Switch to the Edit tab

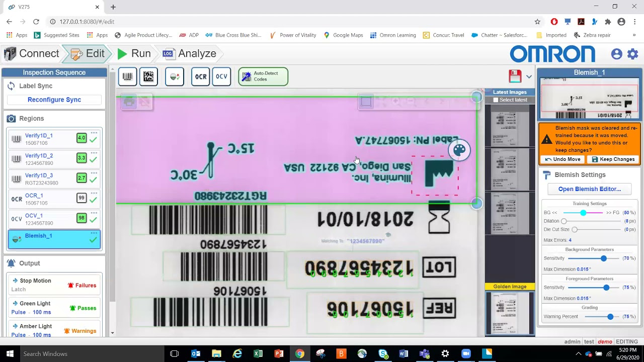click(89, 53)
